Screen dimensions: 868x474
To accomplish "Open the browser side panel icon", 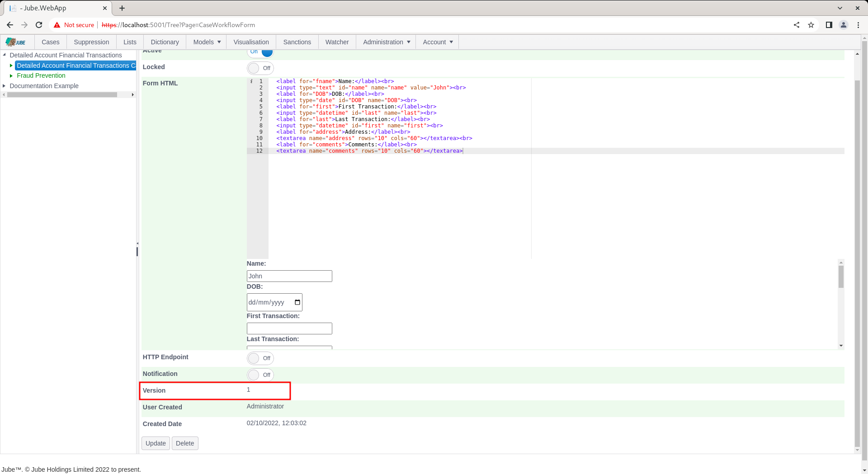I will coord(829,25).
